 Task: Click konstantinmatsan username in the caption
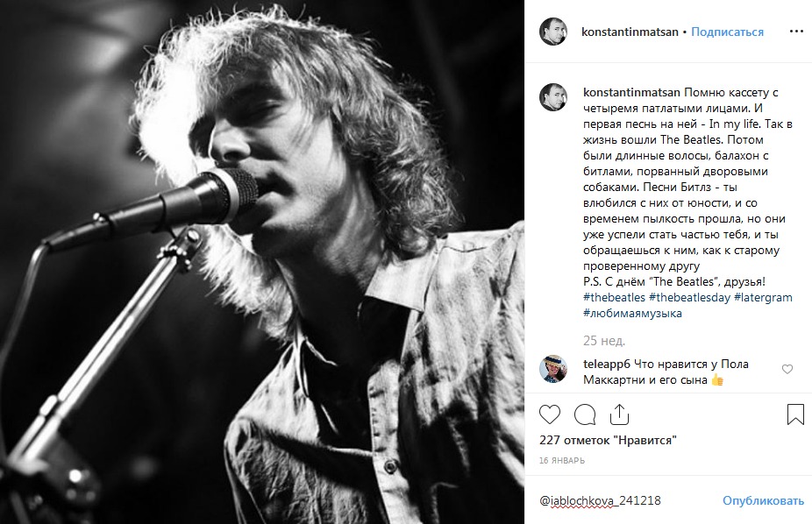[631, 93]
